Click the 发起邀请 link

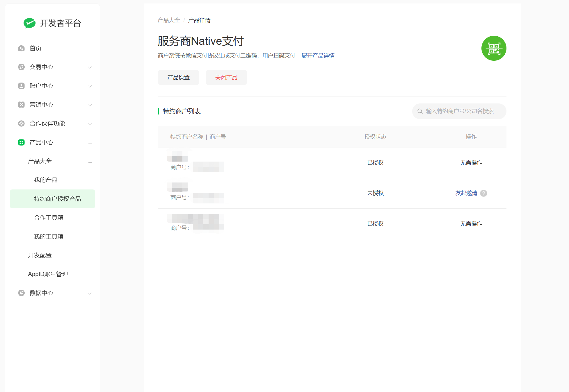466,193
